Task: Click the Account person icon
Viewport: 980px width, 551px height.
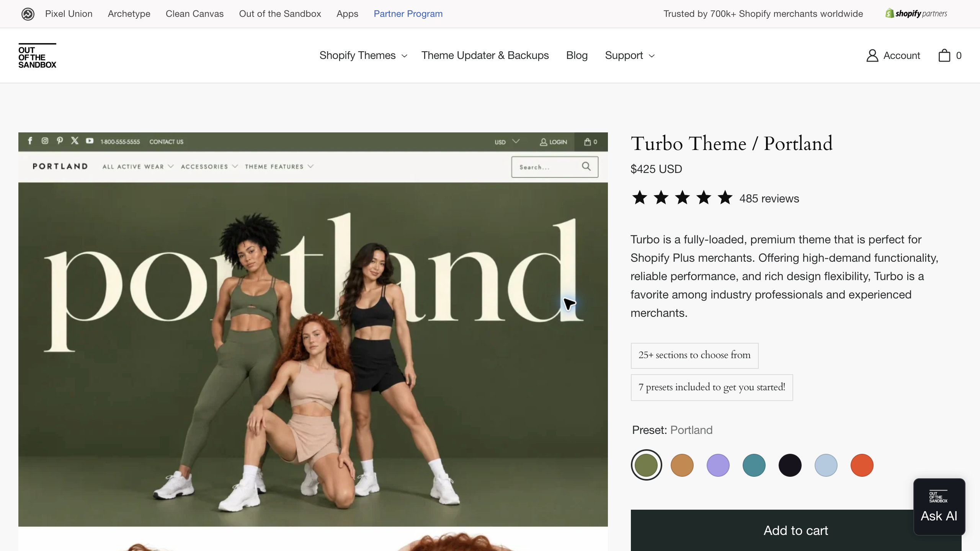Action: [x=872, y=55]
